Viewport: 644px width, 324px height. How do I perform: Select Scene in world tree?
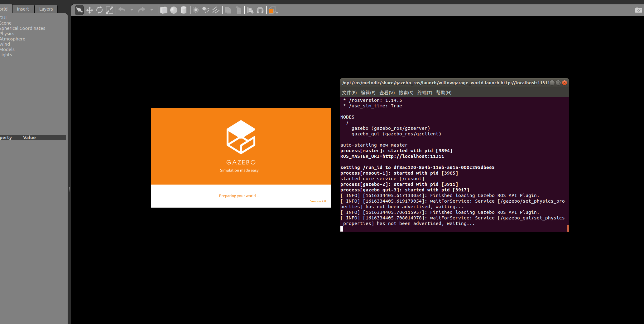click(x=6, y=23)
